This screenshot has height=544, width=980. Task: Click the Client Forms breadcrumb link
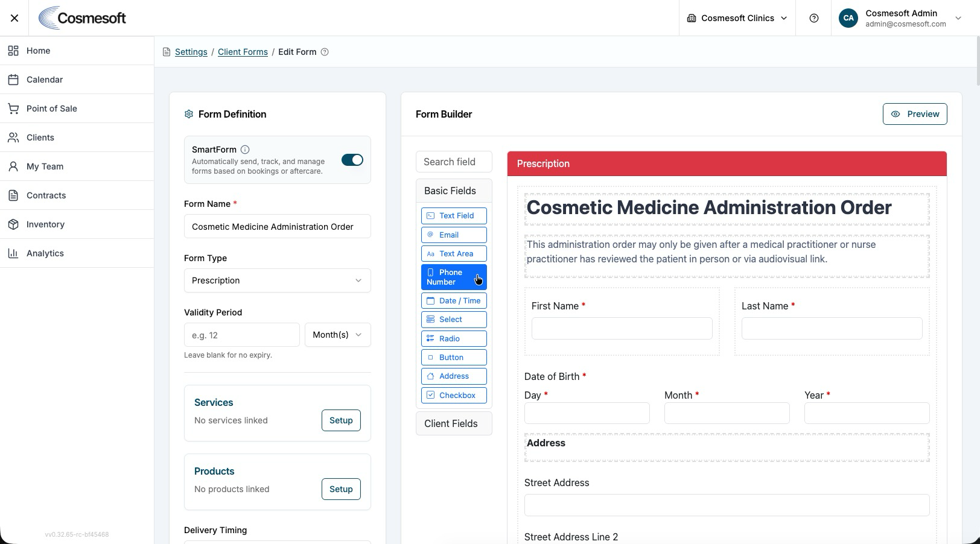coord(243,52)
